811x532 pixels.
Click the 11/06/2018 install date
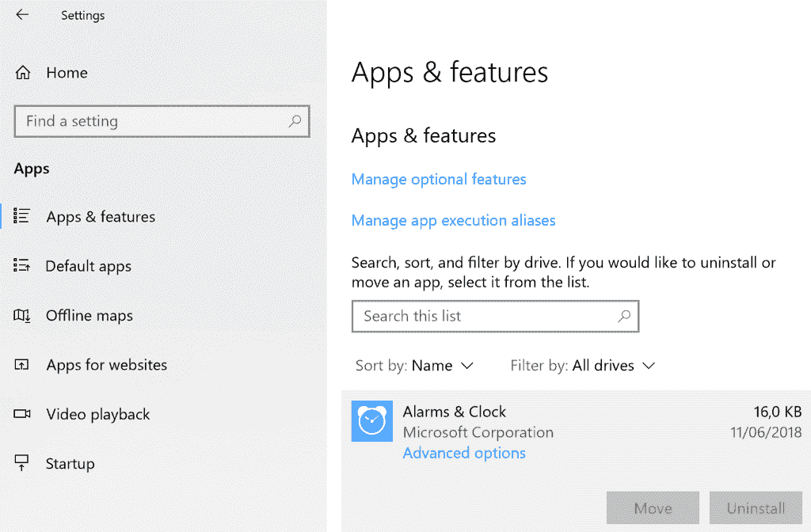[x=766, y=433]
